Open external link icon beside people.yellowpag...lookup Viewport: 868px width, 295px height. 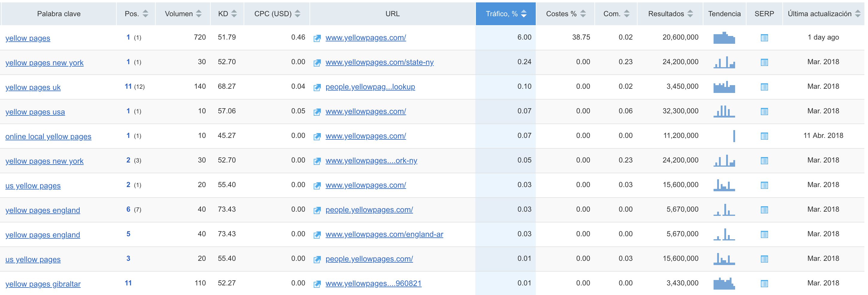click(x=317, y=88)
